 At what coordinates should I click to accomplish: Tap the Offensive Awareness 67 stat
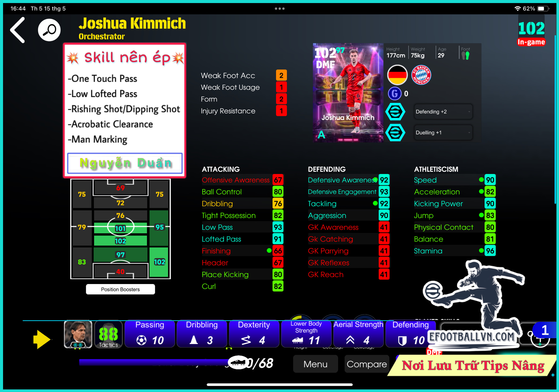tap(242, 180)
